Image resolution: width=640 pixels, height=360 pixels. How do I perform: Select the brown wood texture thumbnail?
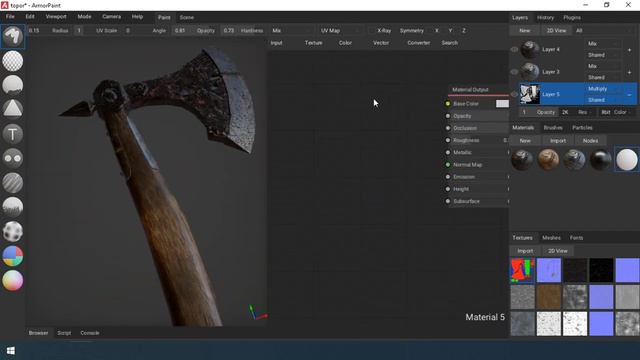tap(549, 297)
